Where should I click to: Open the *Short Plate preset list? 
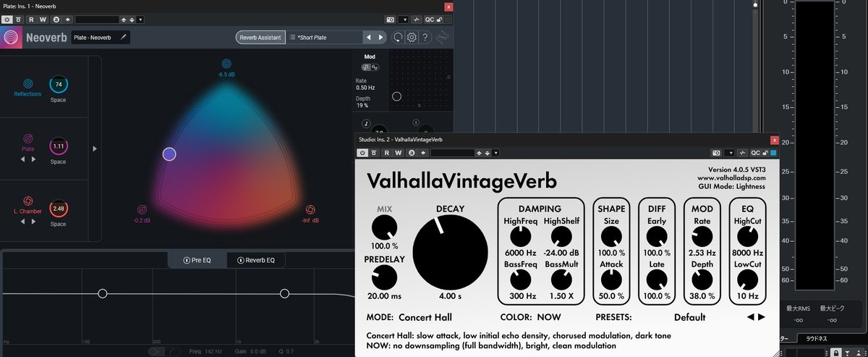click(324, 37)
